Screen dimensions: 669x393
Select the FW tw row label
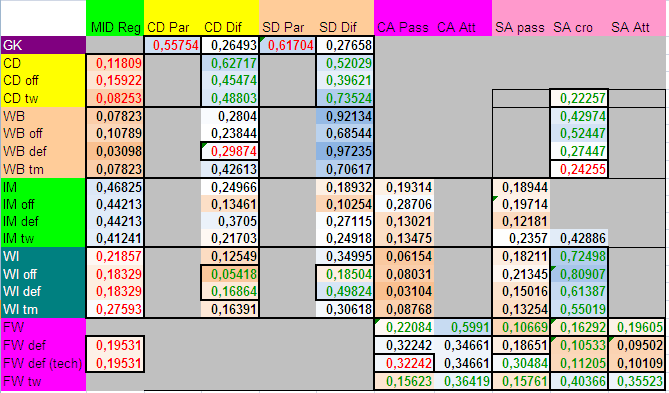[x=43, y=381]
